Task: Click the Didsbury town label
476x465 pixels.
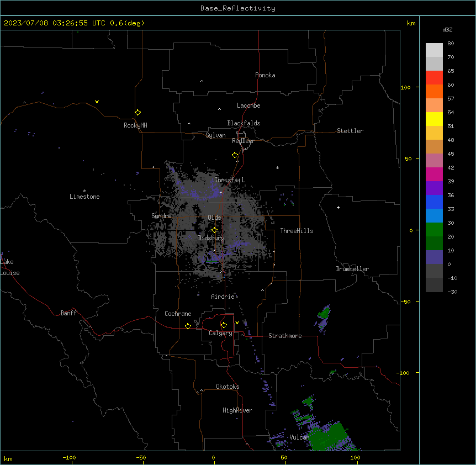Action: pos(211,238)
